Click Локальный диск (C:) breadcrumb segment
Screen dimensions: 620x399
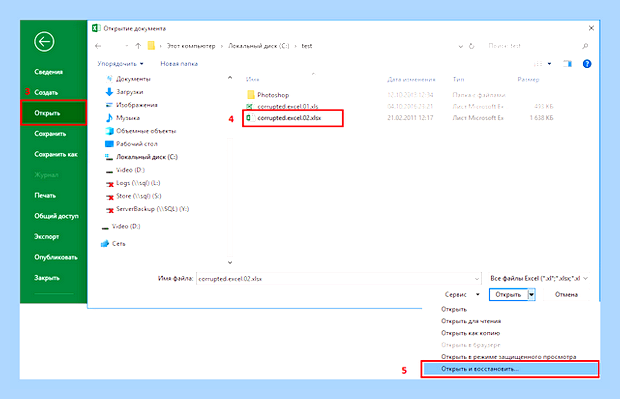point(259,46)
